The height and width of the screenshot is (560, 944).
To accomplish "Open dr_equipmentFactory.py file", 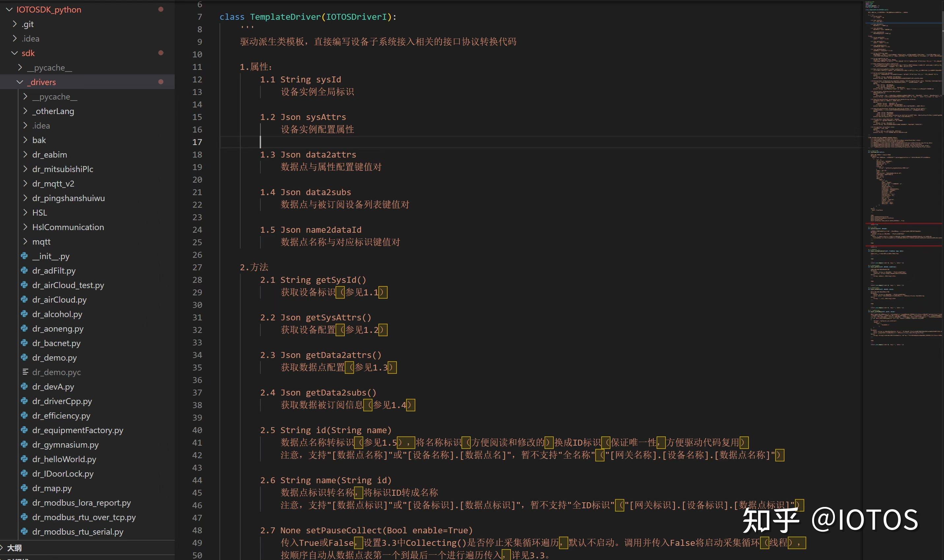I will click(77, 429).
